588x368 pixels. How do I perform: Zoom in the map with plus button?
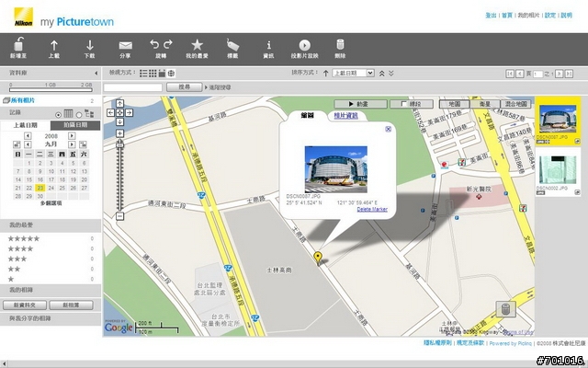pyautogui.click(x=119, y=133)
